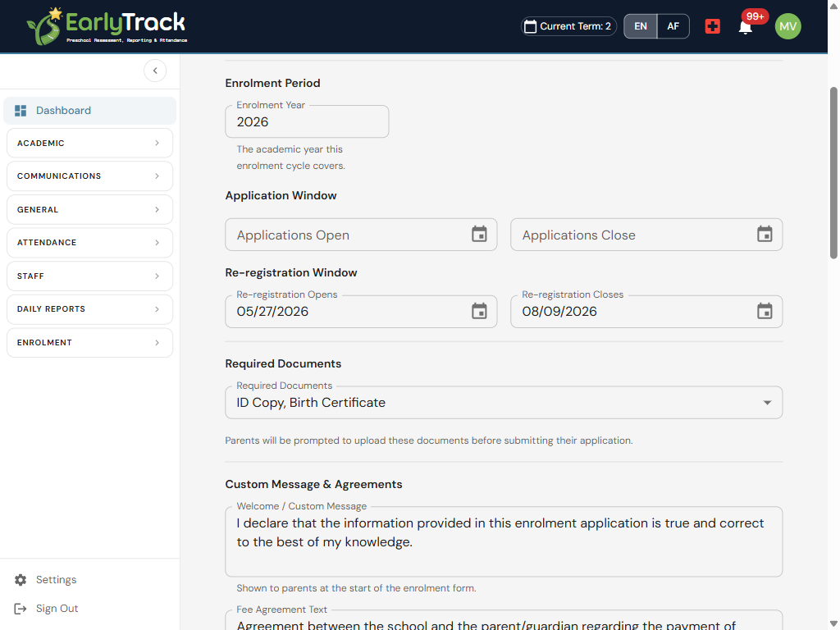Click the red medical cross icon

[x=712, y=26]
